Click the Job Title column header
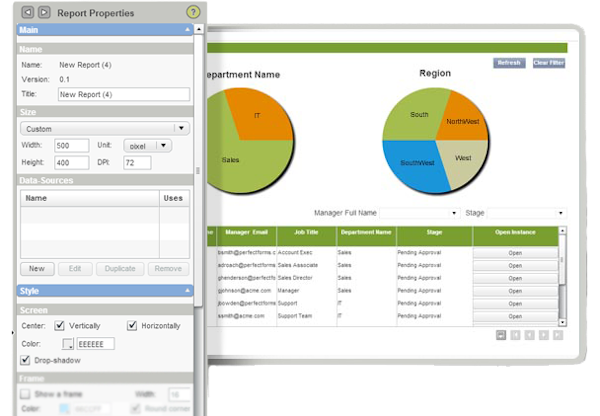This screenshot has width=600, height=416. coord(306,236)
